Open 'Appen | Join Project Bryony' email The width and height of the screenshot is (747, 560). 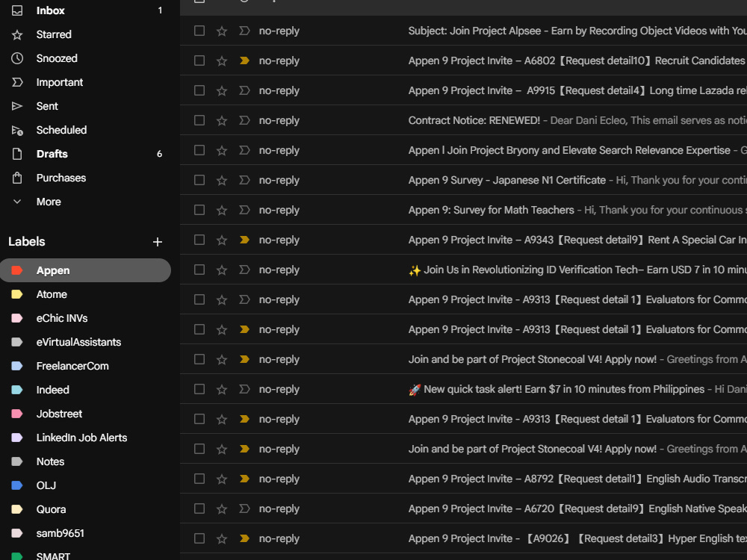click(464, 150)
